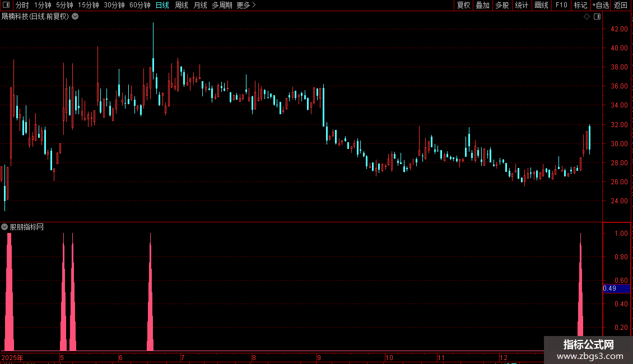Open dropdown beside 股朋指标网 indicator name
Screen dimensions: 633x364
click(x=4, y=227)
